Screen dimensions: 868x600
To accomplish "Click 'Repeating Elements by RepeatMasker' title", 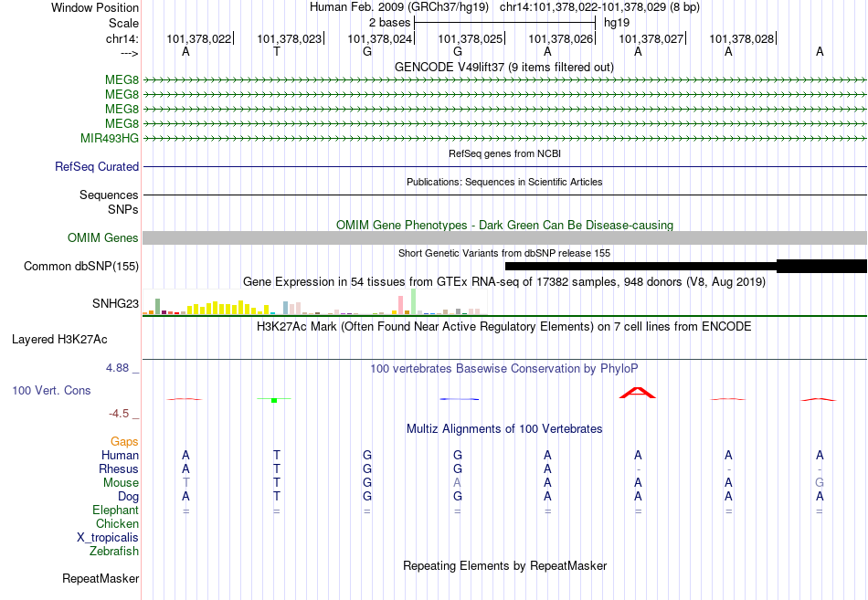I will click(504, 565).
